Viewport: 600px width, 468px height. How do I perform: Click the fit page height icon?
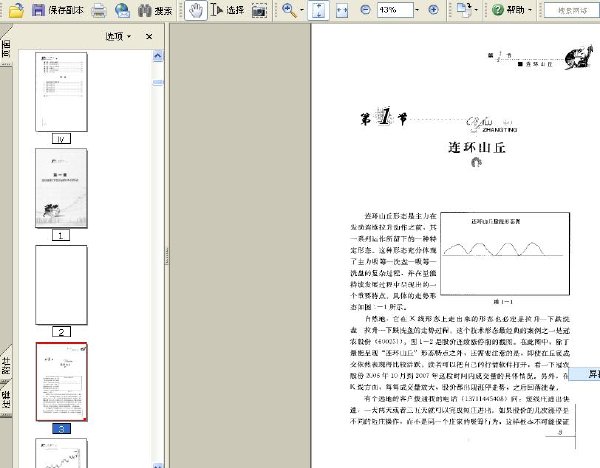pos(318,10)
